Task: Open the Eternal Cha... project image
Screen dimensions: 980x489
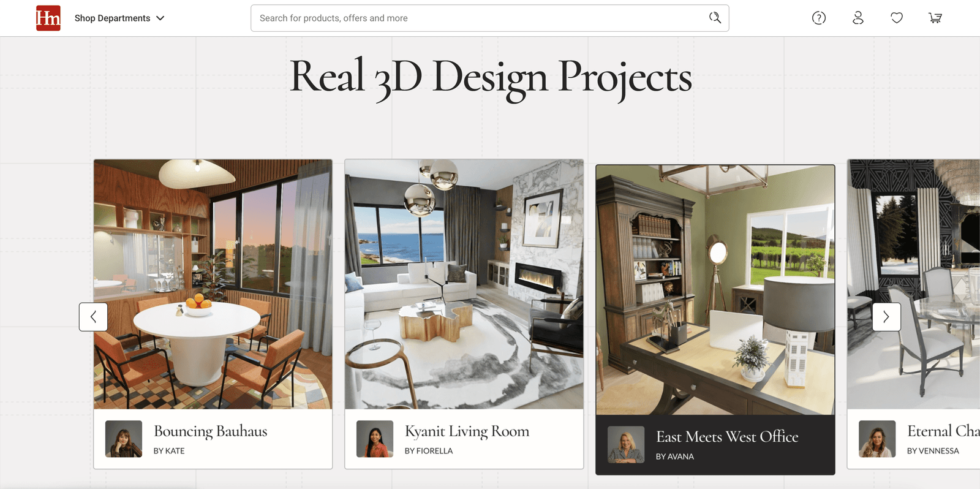Action: click(x=914, y=284)
